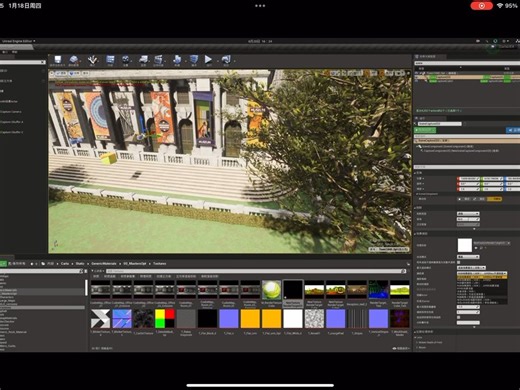Click the World Outliner search field
The width and height of the screenshot is (520, 390).
(467, 63)
